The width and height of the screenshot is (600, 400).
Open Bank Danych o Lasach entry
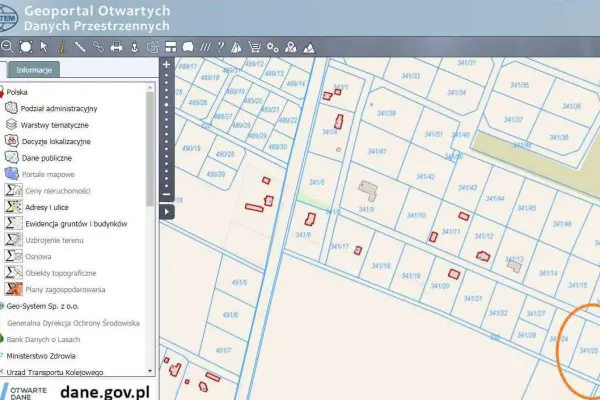tap(43, 340)
